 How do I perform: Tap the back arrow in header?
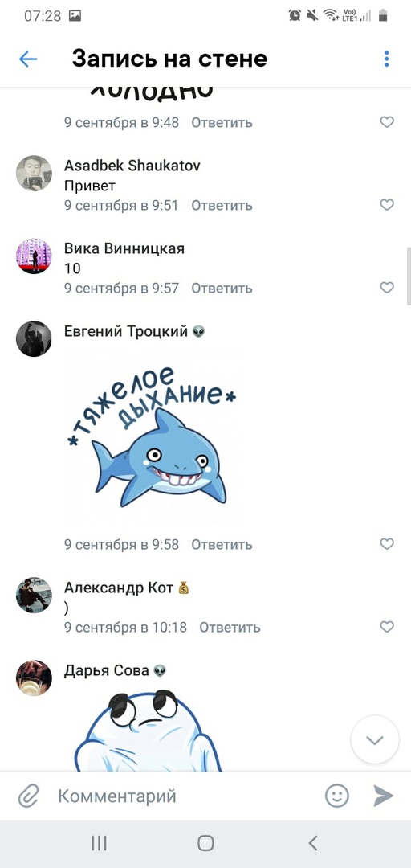[28, 59]
